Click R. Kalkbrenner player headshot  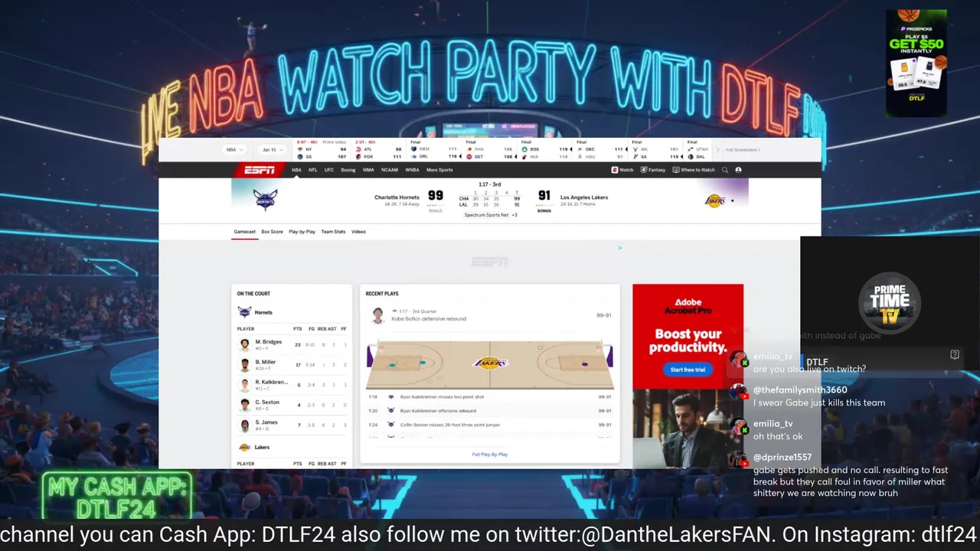coord(244,384)
